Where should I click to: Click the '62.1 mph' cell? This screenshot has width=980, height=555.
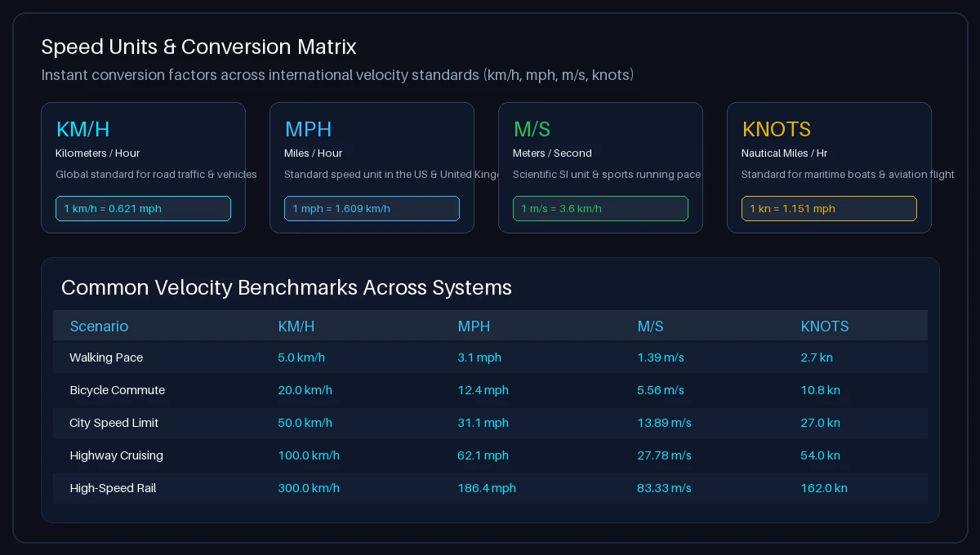(x=483, y=455)
